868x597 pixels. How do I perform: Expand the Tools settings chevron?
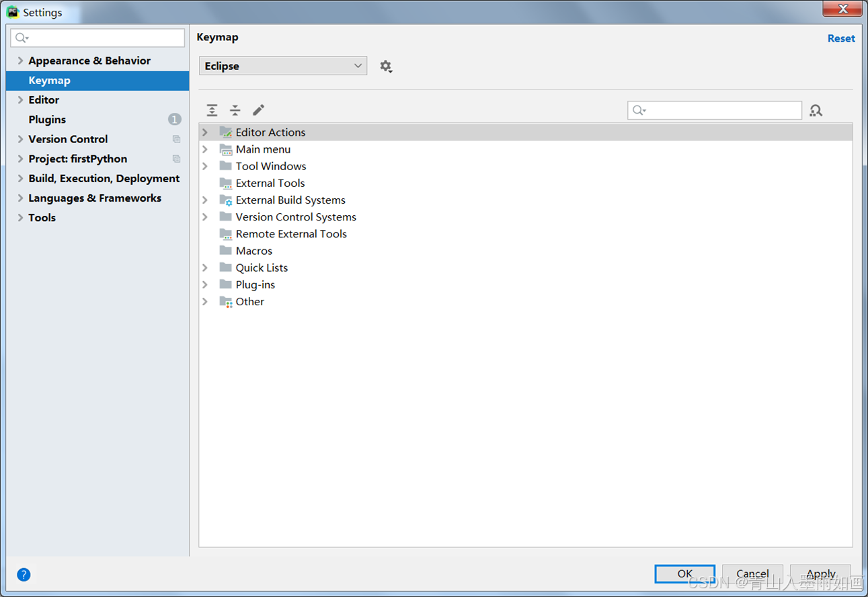[20, 217]
